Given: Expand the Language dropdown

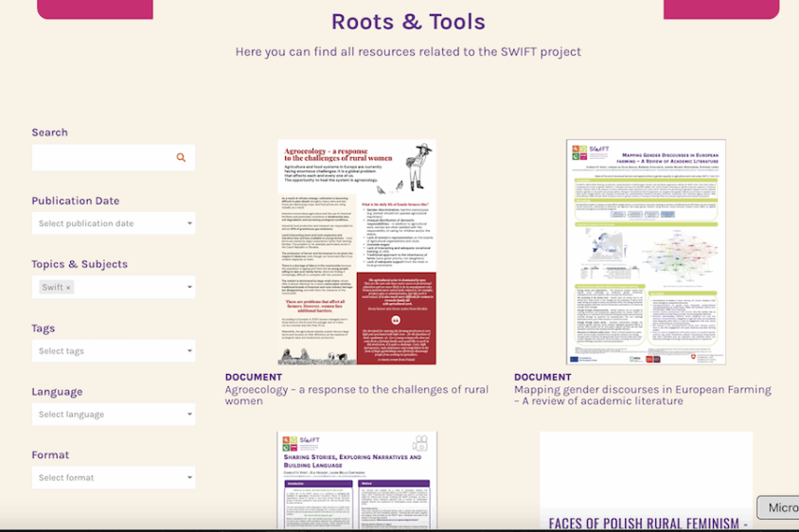Looking at the screenshot, I should click(114, 415).
